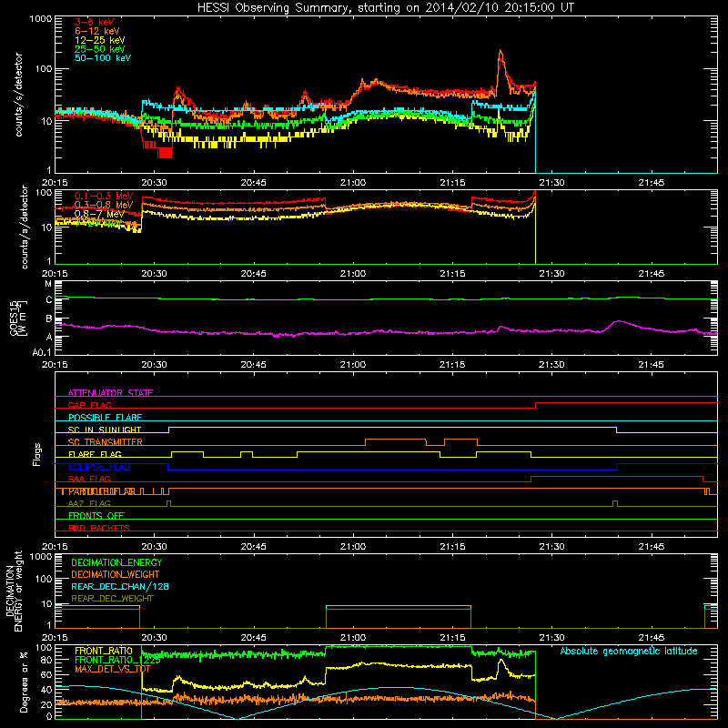Select the 25-50 keV legend label
This screenshot has width=728, height=728.
point(100,49)
